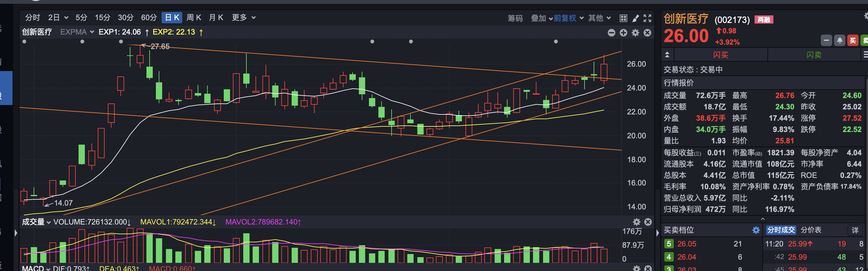Expand the 更多 periods dropdown
Image resolution: width=868 pixels, height=271 pixels.
244,18
